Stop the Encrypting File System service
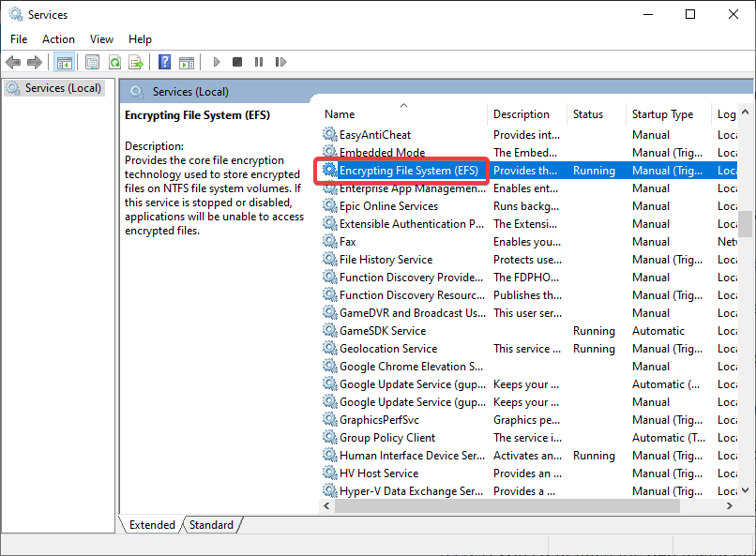This screenshot has width=756, height=556. coord(236,62)
